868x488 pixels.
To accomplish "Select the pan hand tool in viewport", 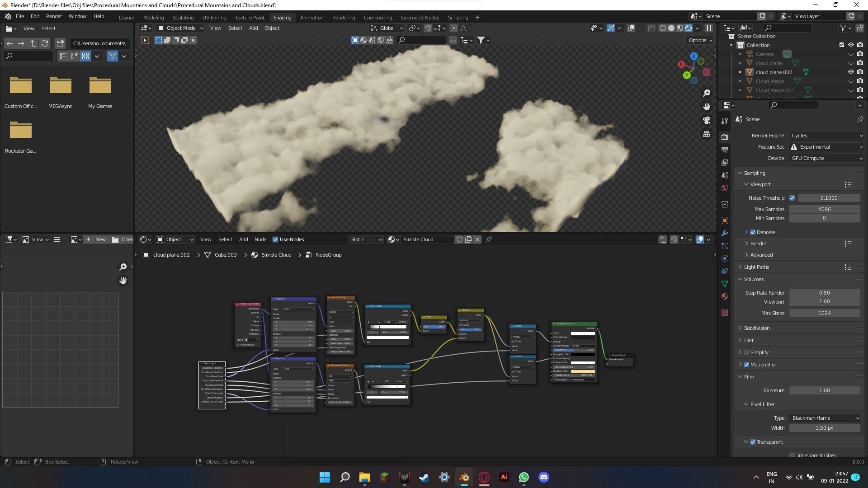I will pos(707,107).
